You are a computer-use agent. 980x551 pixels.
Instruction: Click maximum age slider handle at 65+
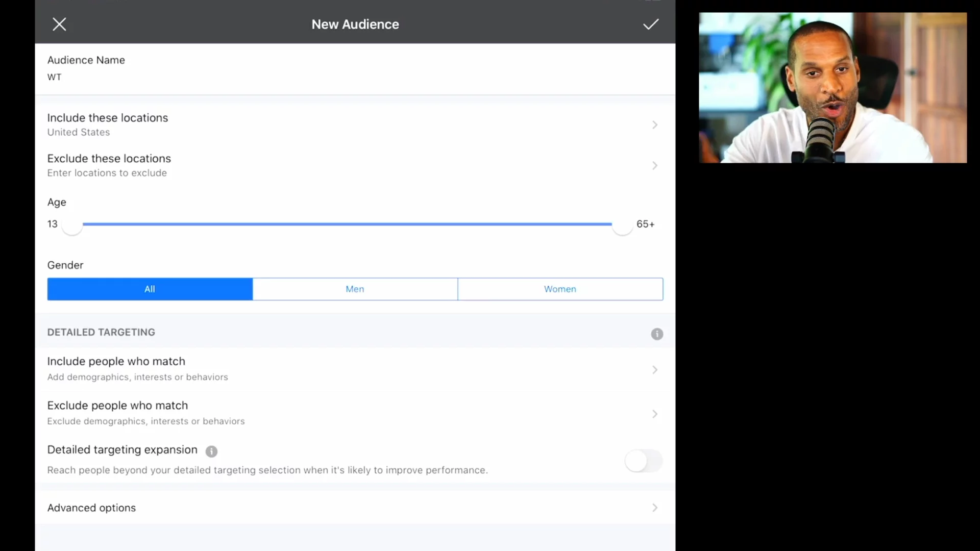pyautogui.click(x=622, y=225)
